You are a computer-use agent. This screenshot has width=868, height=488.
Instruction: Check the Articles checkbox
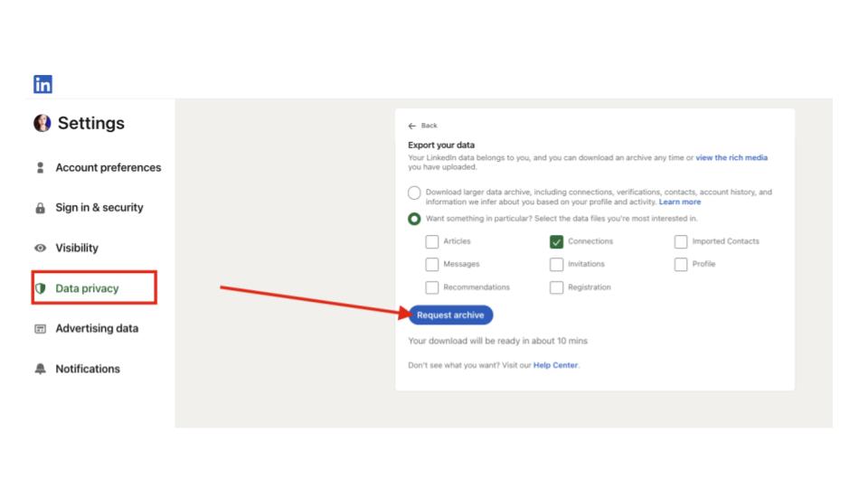coord(432,241)
